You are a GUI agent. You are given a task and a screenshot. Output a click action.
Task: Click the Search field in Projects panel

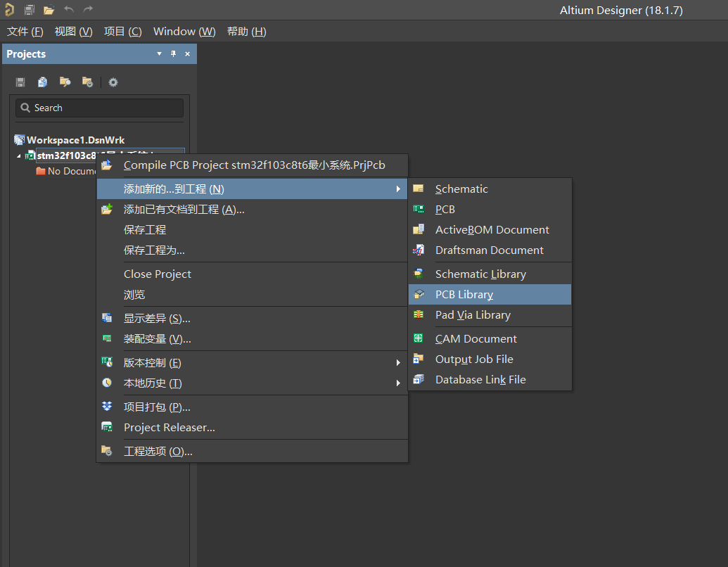99,108
